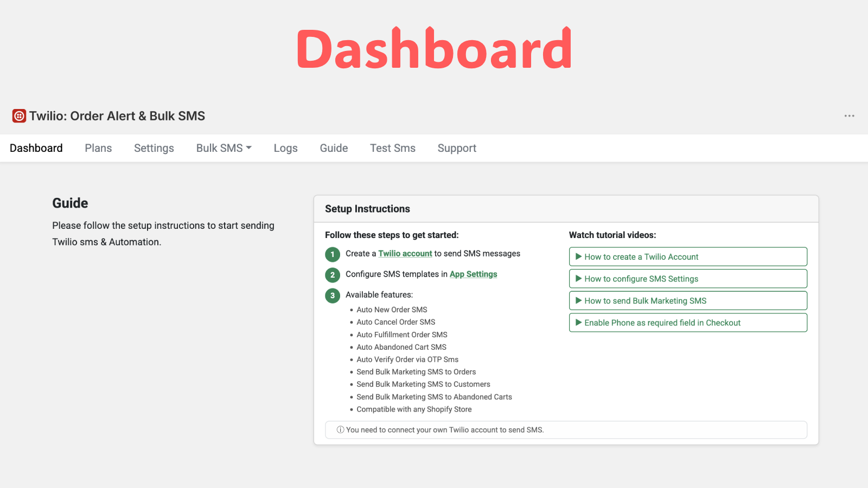This screenshot has width=868, height=488.
Task: Open Enable Phone as required field video
Action: click(688, 323)
